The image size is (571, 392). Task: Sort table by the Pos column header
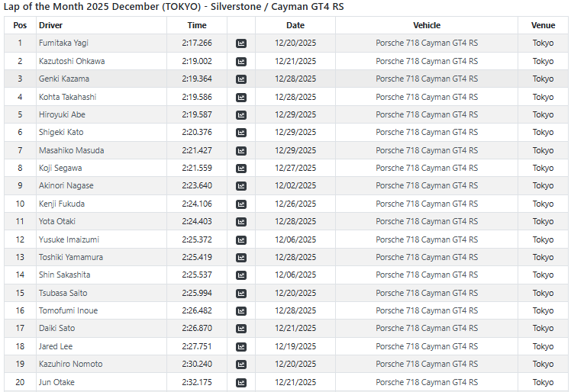coord(19,25)
